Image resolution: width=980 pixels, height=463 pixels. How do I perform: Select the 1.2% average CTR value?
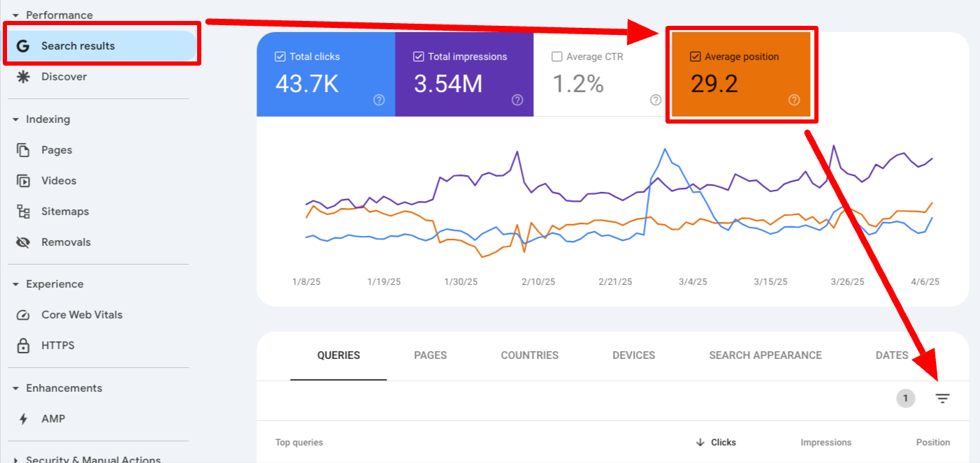pos(578,84)
